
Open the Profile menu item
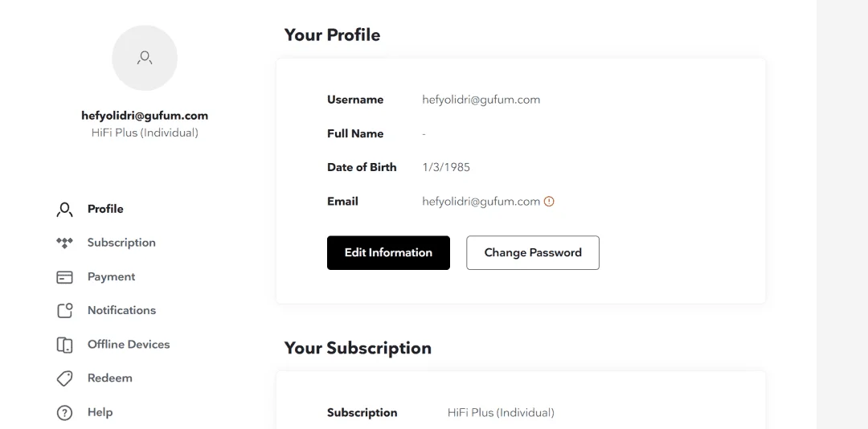point(105,209)
